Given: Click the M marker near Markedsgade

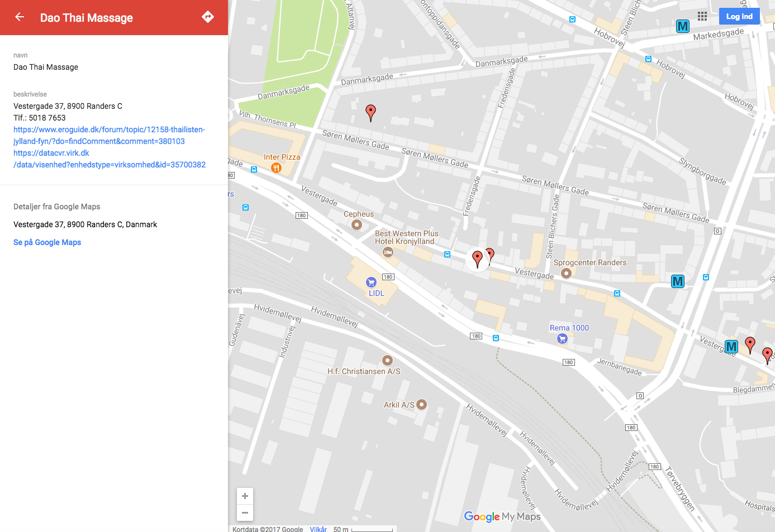Looking at the screenshot, I should tap(682, 26).
